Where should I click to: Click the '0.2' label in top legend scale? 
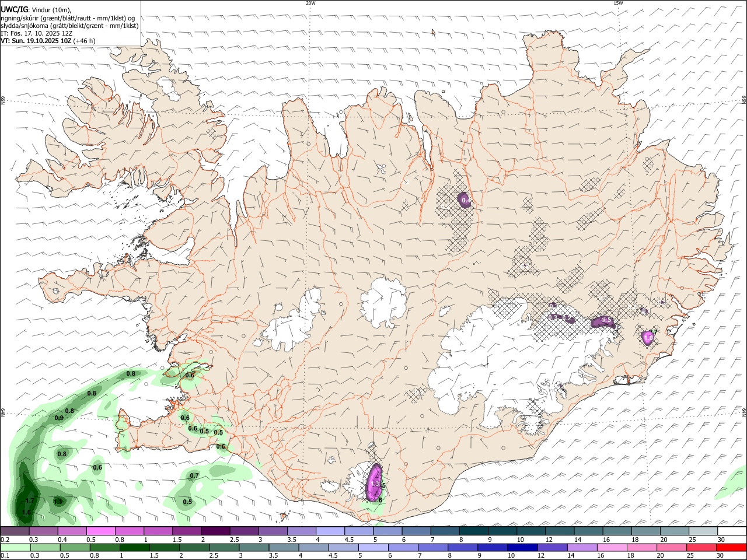pos(5,540)
